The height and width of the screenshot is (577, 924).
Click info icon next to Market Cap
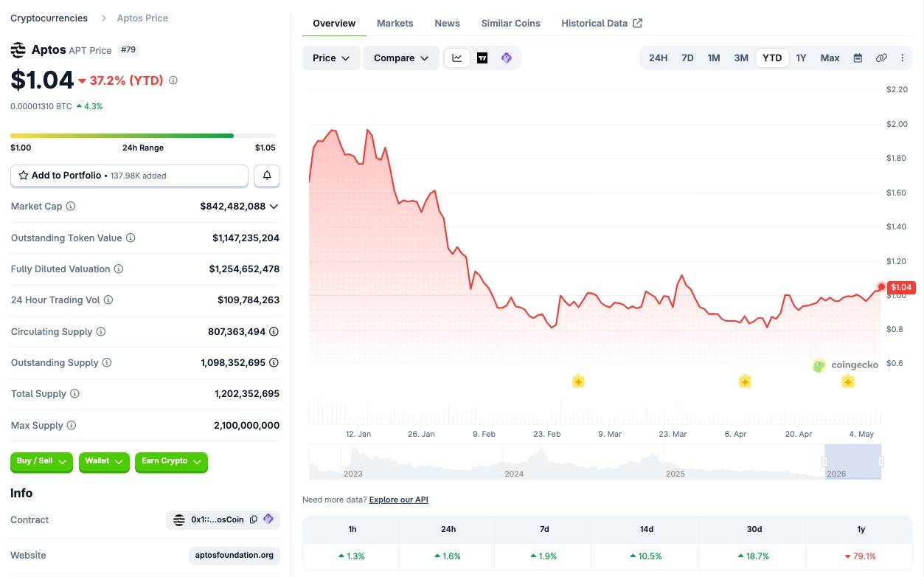click(x=71, y=207)
